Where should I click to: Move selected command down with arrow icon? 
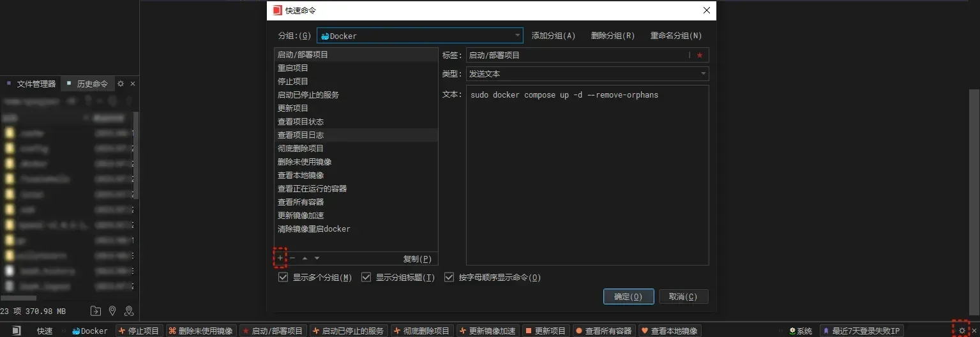317,258
